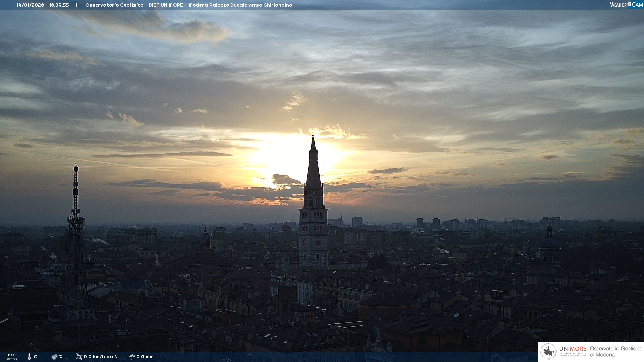The width and height of the screenshot is (644, 362).
Task: Click the thermometer temperature icon
Action: tap(29, 357)
